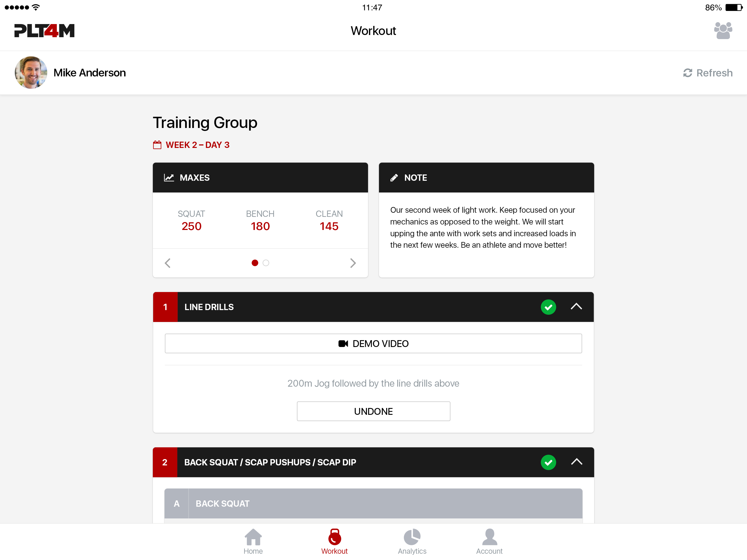The image size is (747, 560).
Task: Click the Analytics pie chart icon
Action: tap(412, 537)
